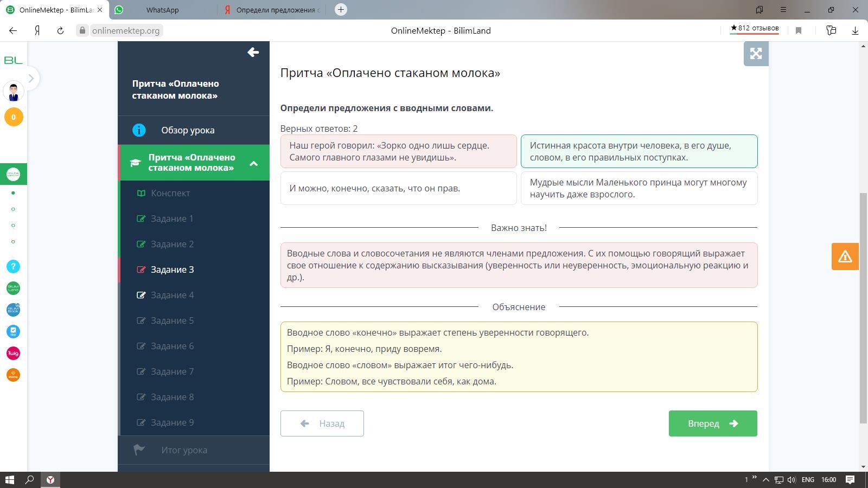
Task: Reload the current page
Action: point(60,31)
